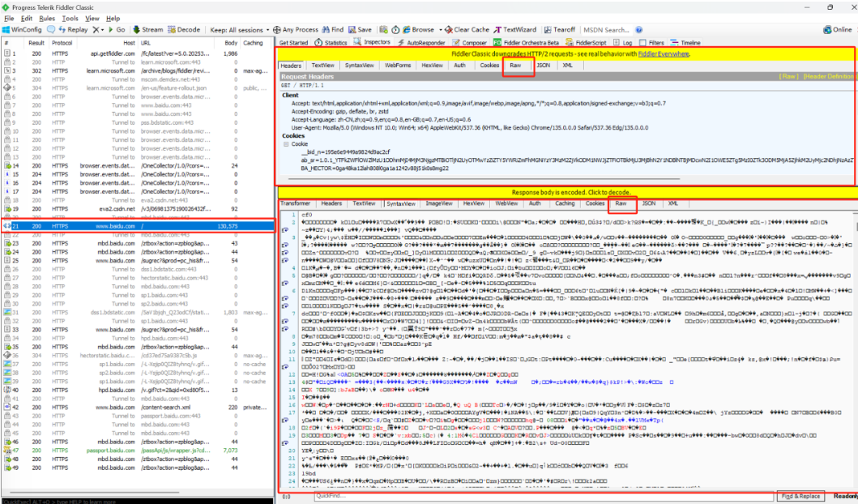Open the Timeline tab
The image size is (858, 504).
(685, 43)
